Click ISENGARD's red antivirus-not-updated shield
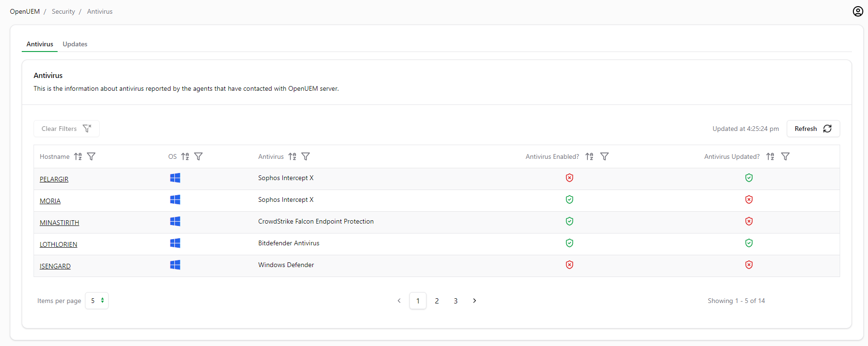 coord(749,265)
